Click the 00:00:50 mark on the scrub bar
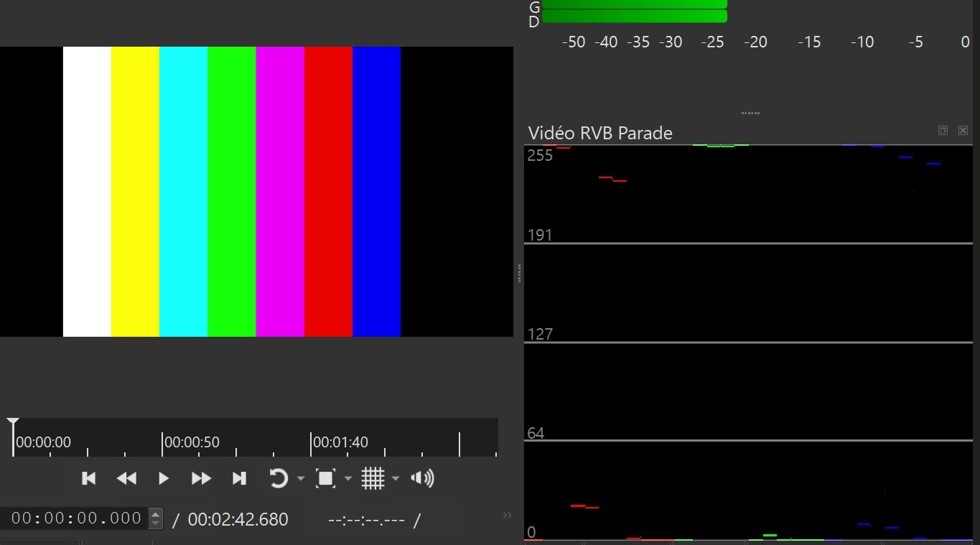This screenshot has width=980, height=545. pos(162,443)
